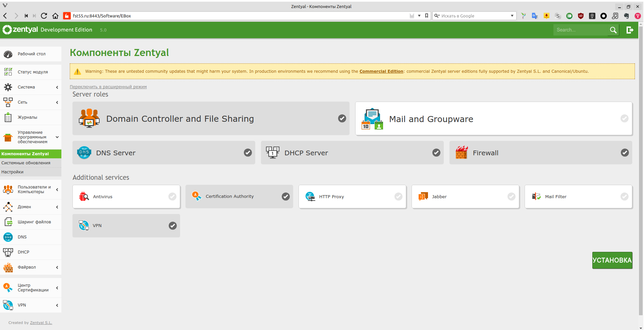Toggle the Firewall checkmark
644x330 pixels.
[625, 153]
